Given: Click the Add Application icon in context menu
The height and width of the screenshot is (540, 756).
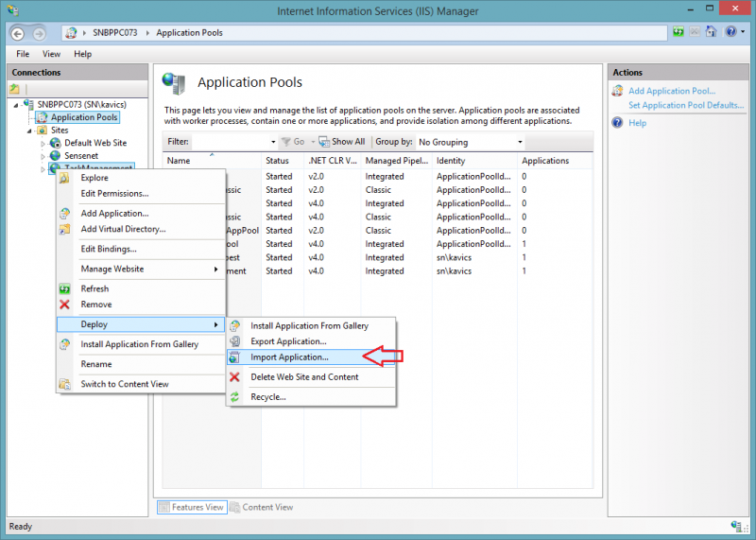Looking at the screenshot, I should [64, 214].
